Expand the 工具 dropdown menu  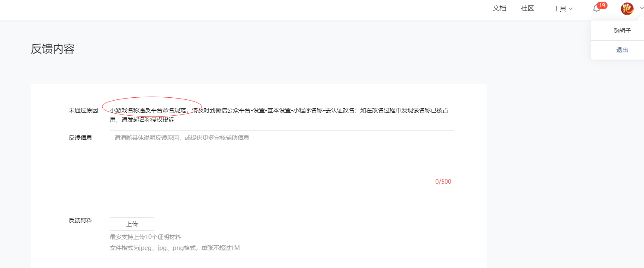pyautogui.click(x=563, y=8)
